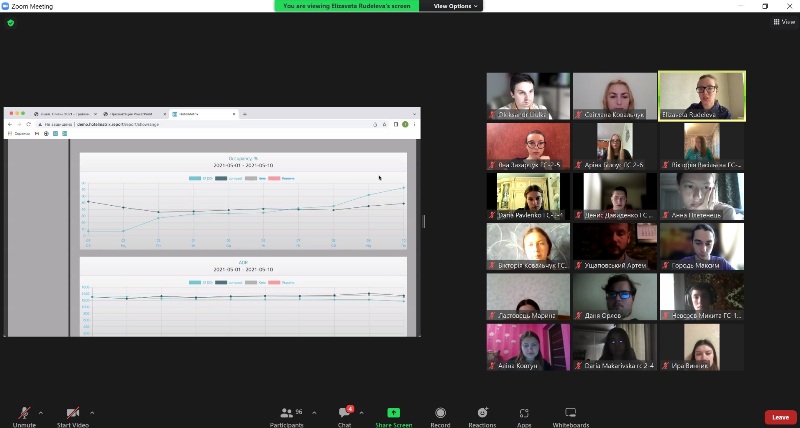Click muted mic icon on Даня Орлов tile

click(x=579, y=316)
